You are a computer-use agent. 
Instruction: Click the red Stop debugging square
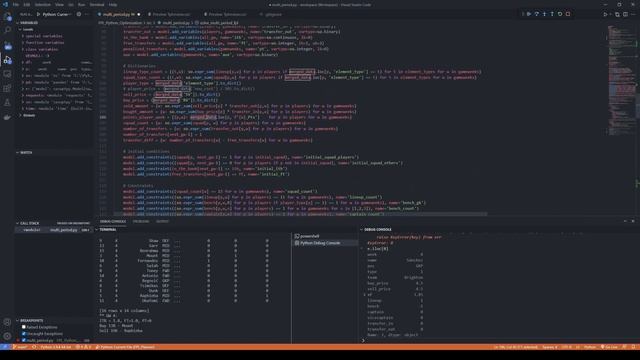point(568,14)
